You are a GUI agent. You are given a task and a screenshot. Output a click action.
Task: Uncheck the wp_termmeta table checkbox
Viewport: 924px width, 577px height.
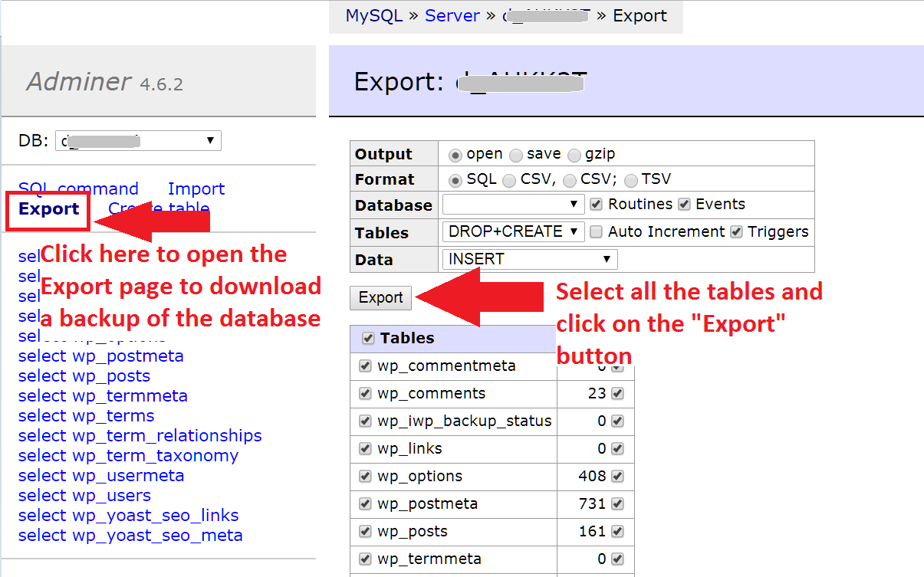[x=365, y=559]
